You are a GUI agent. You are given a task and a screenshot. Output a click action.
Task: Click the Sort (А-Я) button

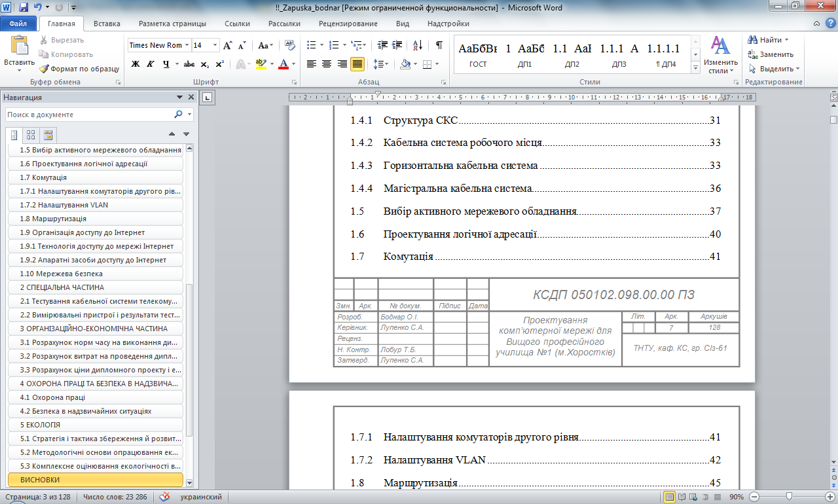pyautogui.click(x=416, y=45)
